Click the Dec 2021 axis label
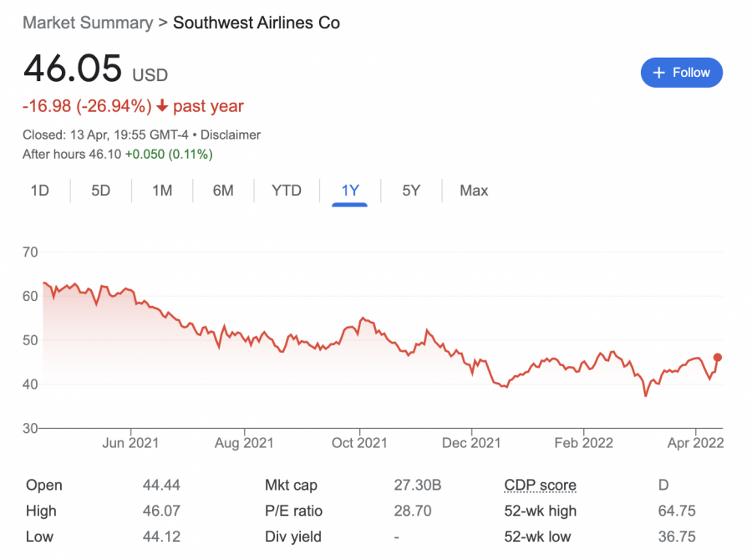The image size is (752, 560). point(470,443)
